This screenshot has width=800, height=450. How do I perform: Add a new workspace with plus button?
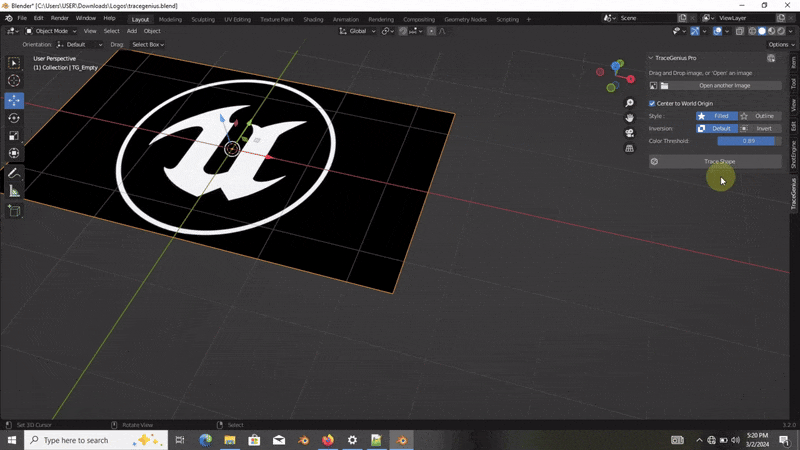529,19
